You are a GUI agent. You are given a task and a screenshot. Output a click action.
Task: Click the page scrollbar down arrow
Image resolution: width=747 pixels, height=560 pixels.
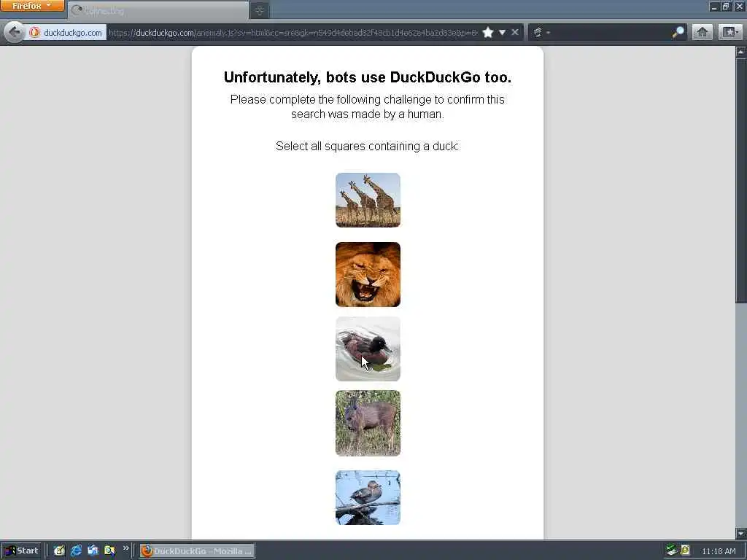[741, 533]
